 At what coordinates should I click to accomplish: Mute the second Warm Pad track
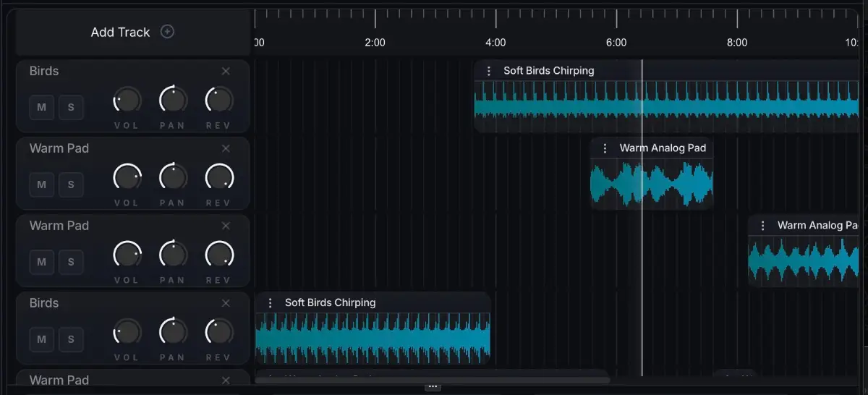coord(41,262)
